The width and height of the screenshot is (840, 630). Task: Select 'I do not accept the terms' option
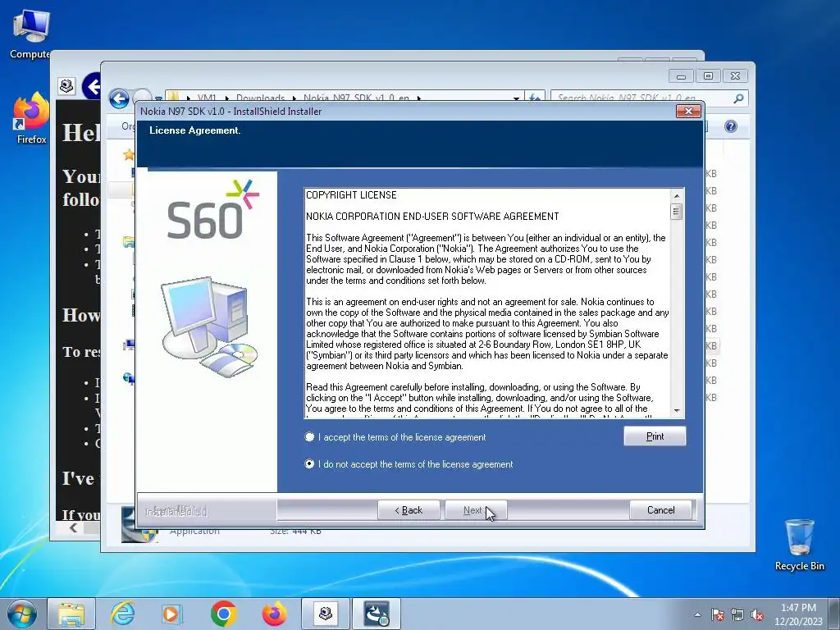click(x=309, y=464)
